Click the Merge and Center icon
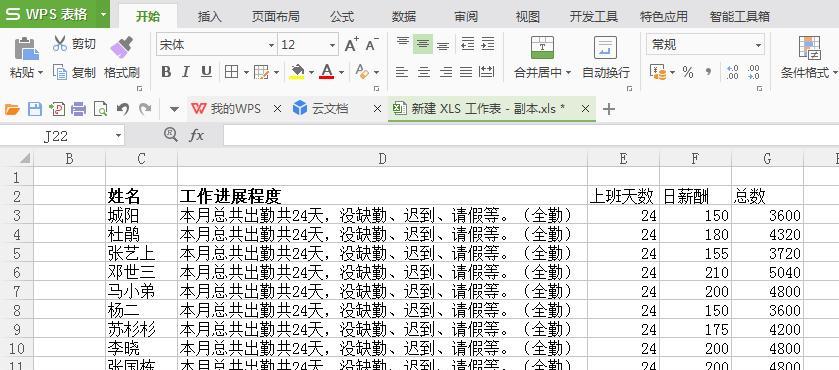The width and height of the screenshot is (839, 370). (542, 48)
